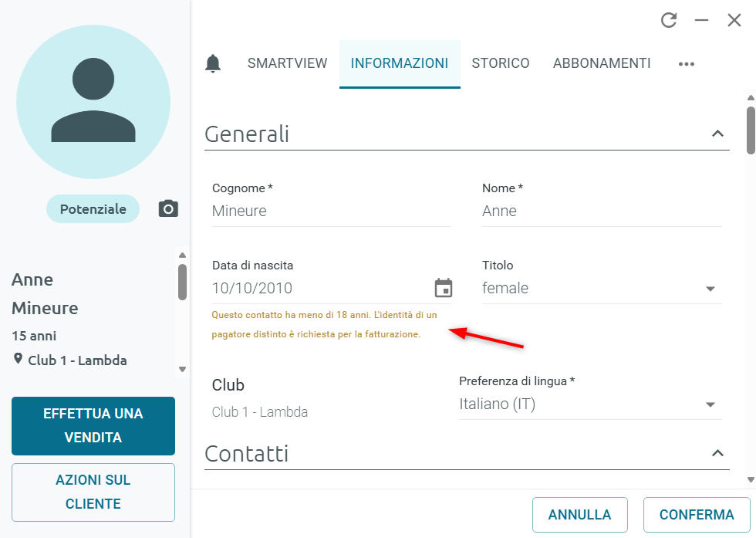Open the STORICO tab
This screenshot has width=756, height=538.
pyautogui.click(x=501, y=63)
